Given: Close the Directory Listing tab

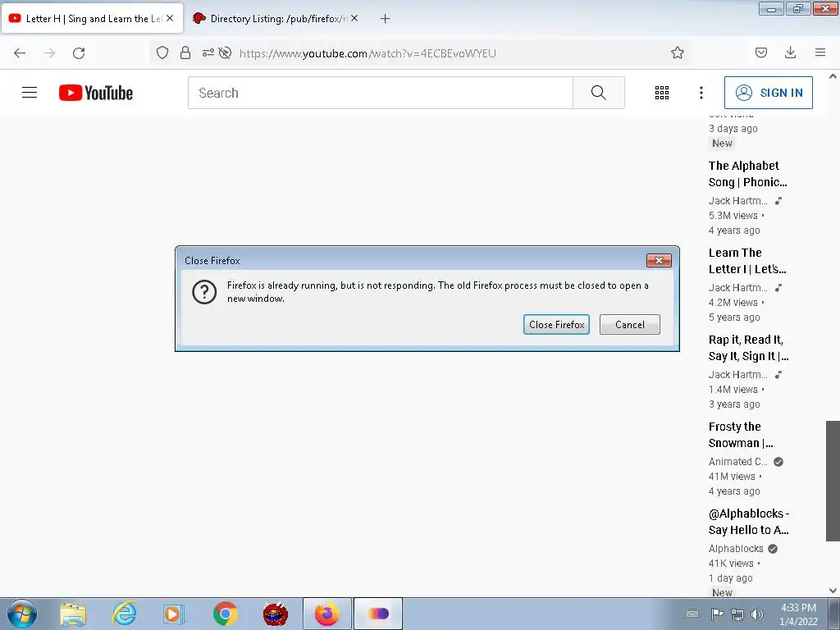Looking at the screenshot, I should [x=354, y=18].
